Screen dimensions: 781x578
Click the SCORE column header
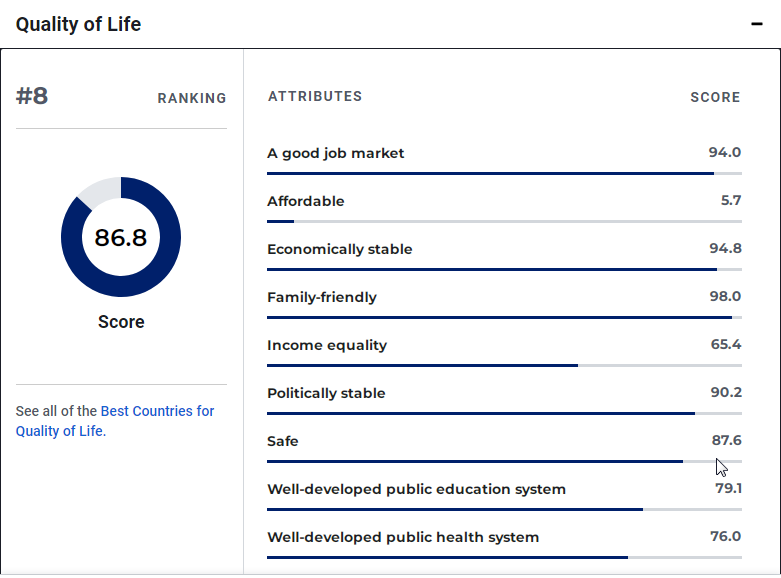(715, 98)
